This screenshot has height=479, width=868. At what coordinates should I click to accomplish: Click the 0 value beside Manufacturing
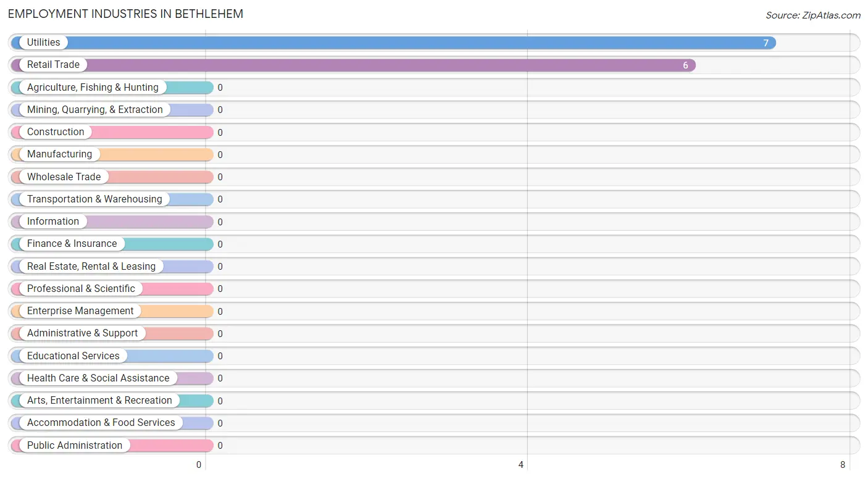tap(220, 155)
